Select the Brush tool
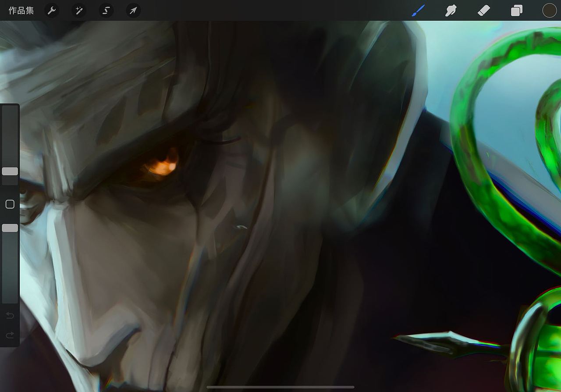This screenshot has width=561, height=392. 418,11
